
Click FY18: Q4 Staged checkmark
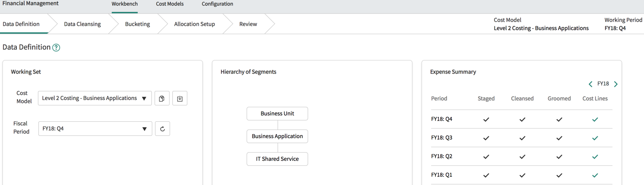point(486,120)
